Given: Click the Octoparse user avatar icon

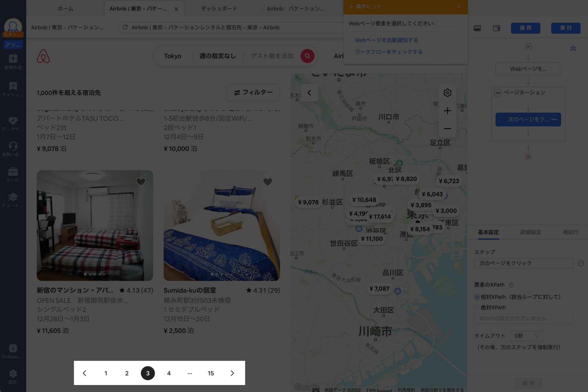Looking at the screenshot, I should pyautogui.click(x=13, y=27).
